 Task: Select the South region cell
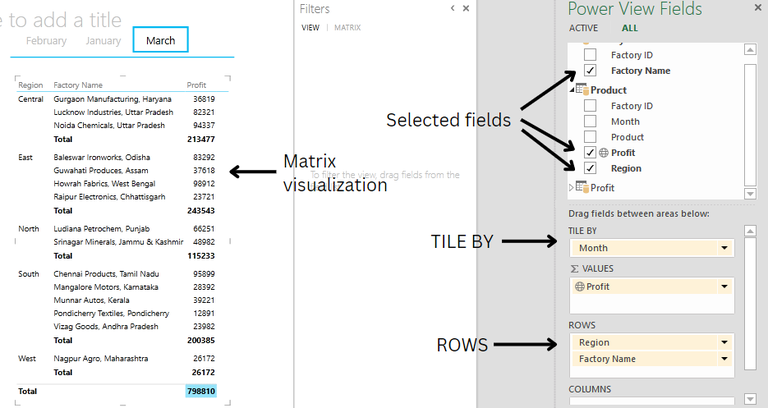click(x=28, y=274)
